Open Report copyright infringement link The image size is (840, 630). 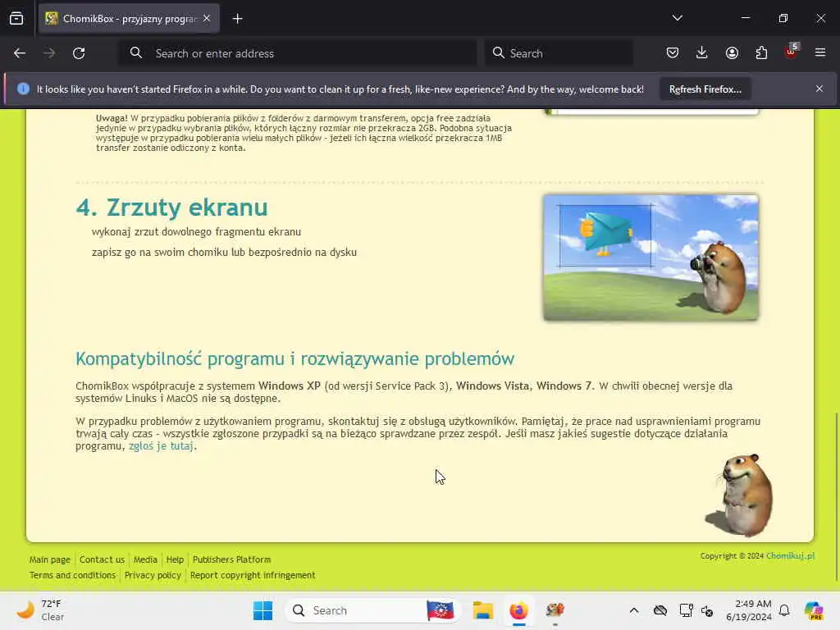tap(253, 575)
